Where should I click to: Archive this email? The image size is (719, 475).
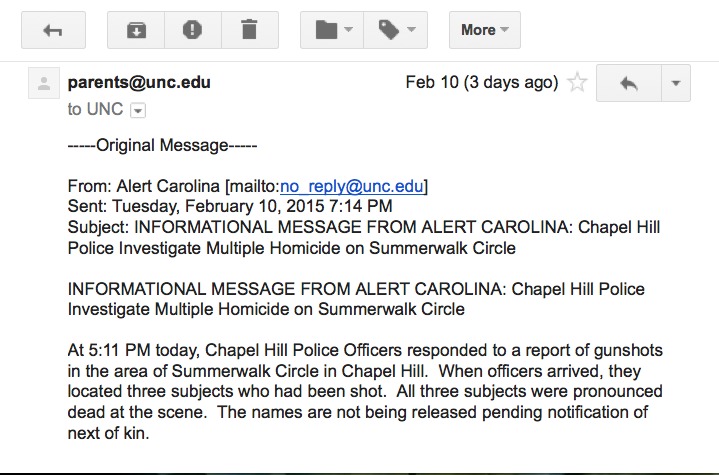[136, 30]
